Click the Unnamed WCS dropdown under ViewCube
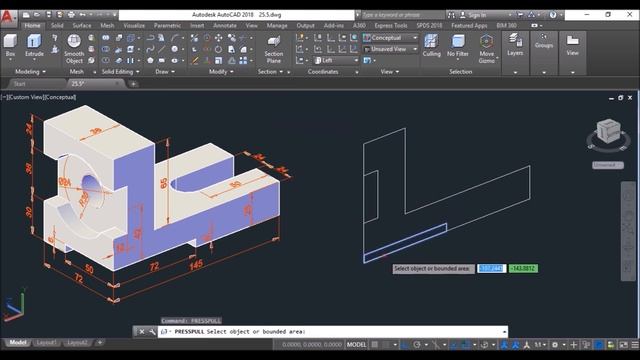This screenshot has width=640, height=360. click(608, 165)
